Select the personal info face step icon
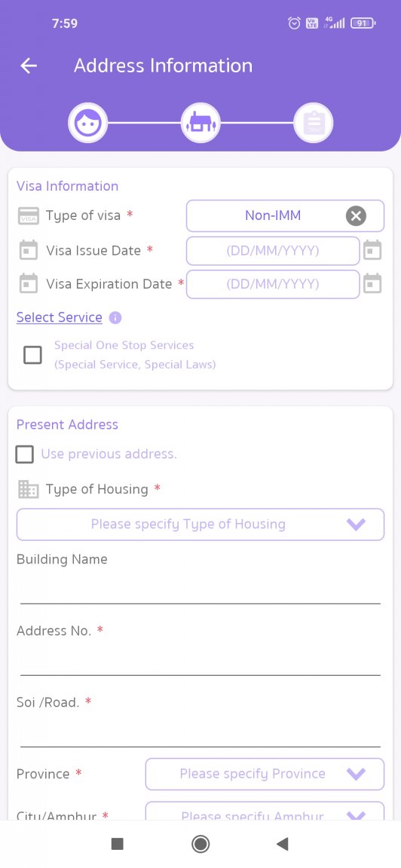 87,123
